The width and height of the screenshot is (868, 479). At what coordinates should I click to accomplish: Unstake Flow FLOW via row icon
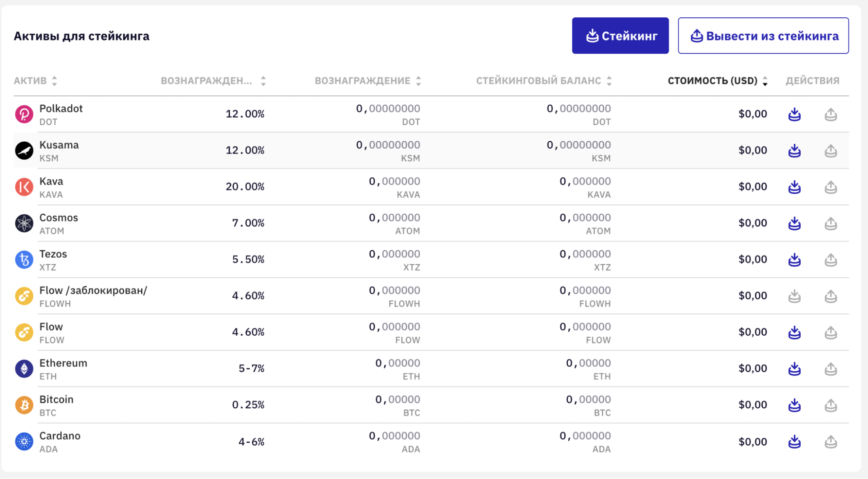830,333
